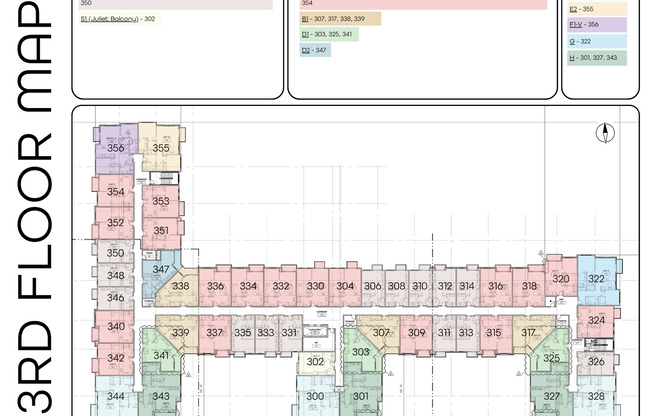The height and width of the screenshot is (416, 652).
Task: Click unit 346 on the map
Action: tap(115, 297)
